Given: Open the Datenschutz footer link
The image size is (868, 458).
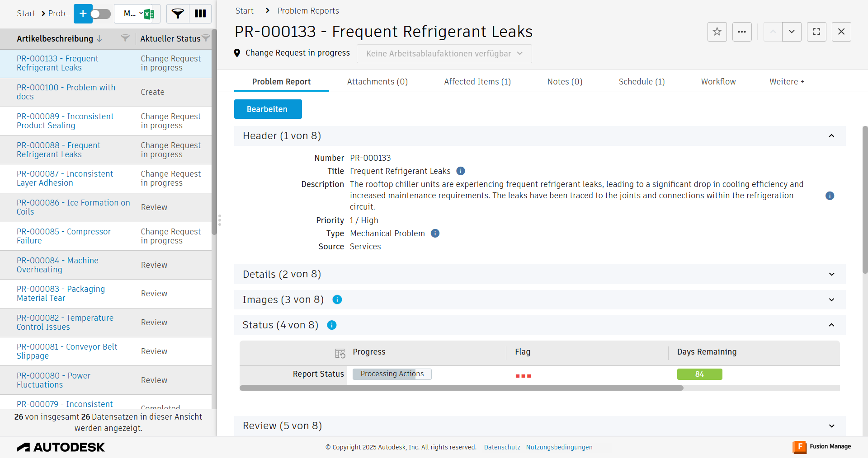Looking at the screenshot, I should click(502, 447).
